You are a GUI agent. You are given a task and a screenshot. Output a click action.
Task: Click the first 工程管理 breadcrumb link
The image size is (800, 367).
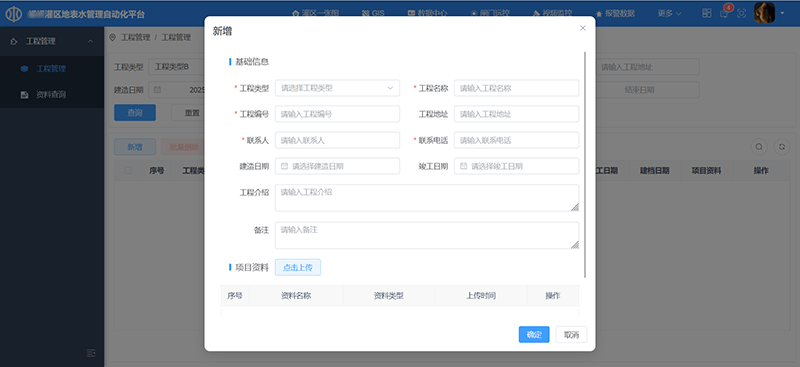tap(135, 37)
